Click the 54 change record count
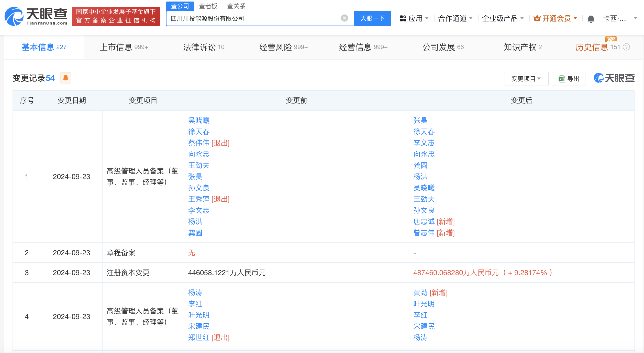Image resolution: width=644 pixels, height=353 pixels. pos(50,78)
